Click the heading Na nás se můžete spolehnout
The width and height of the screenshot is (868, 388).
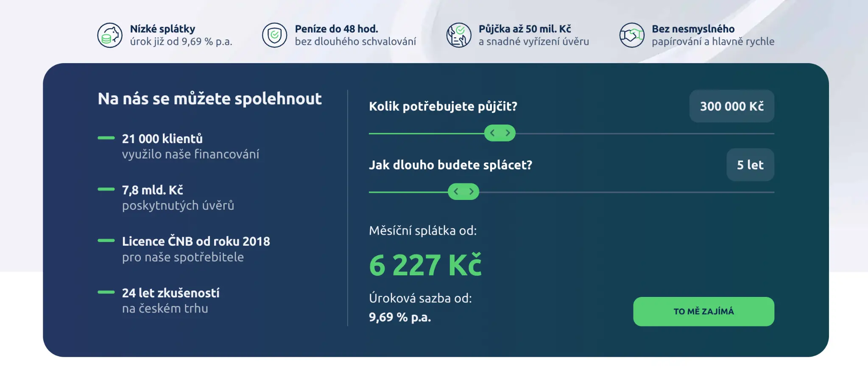(209, 99)
